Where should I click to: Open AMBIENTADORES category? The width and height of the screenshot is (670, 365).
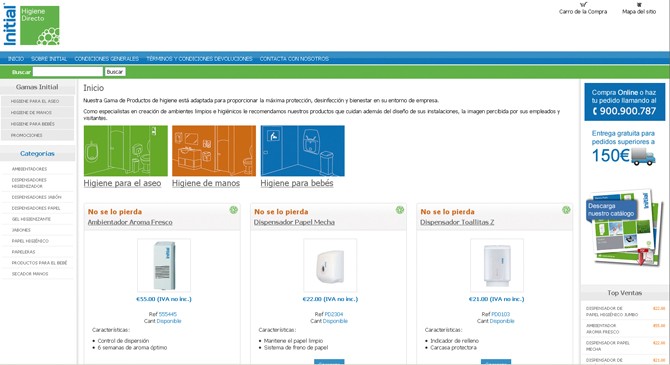point(29,169)
